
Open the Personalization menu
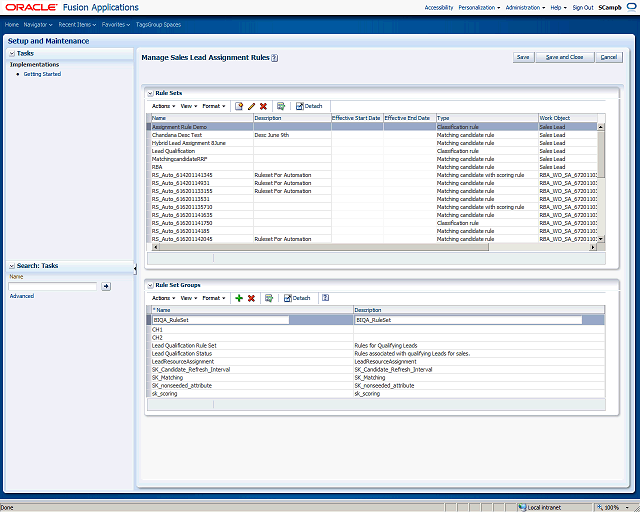[x=479, y=7]
